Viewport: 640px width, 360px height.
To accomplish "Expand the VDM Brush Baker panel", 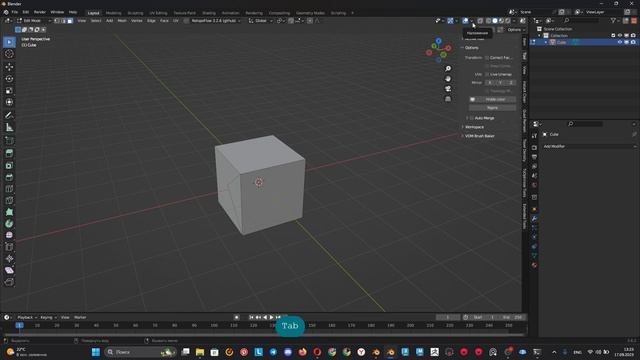I will point(479,136).
